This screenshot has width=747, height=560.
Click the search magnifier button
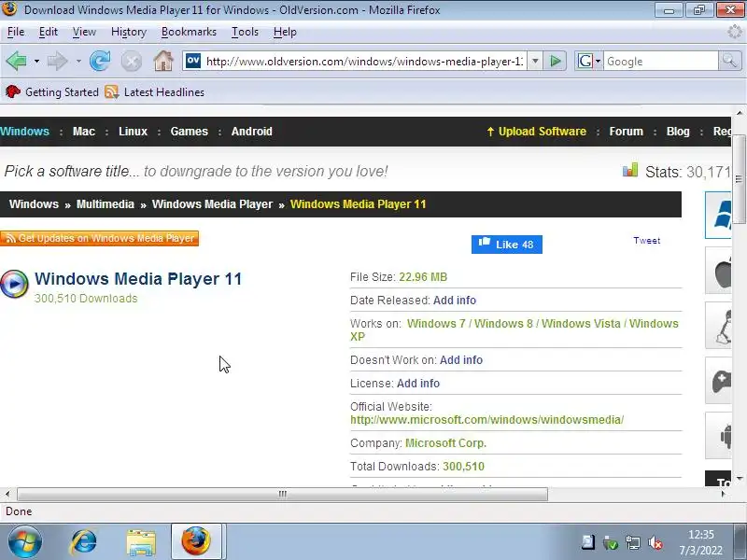729,61
